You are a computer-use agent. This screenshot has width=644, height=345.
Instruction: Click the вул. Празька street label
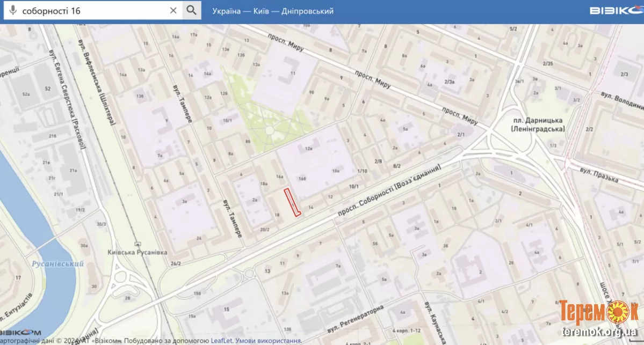click(602, 173)
